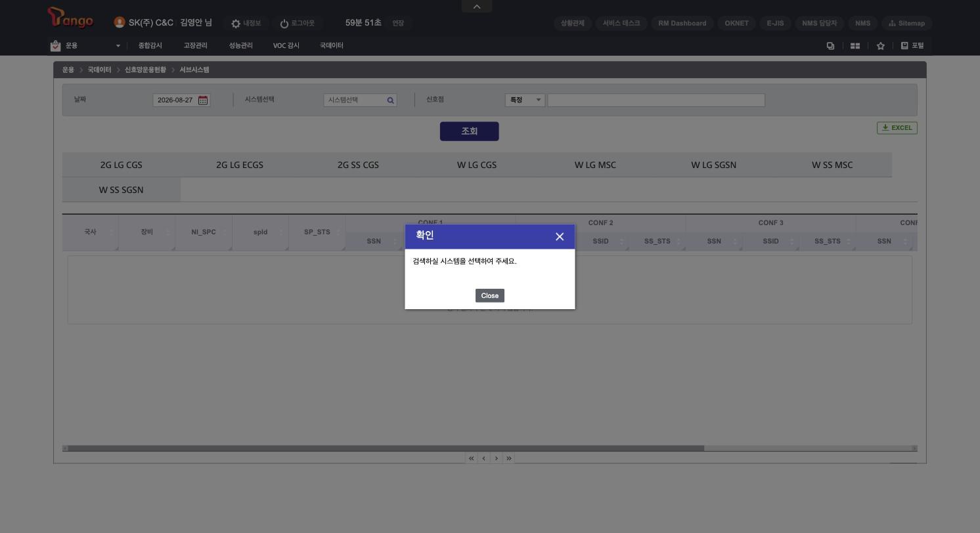980x533 pixels.
Task: Open the date picker calendar icon
Action: (203, 100)
